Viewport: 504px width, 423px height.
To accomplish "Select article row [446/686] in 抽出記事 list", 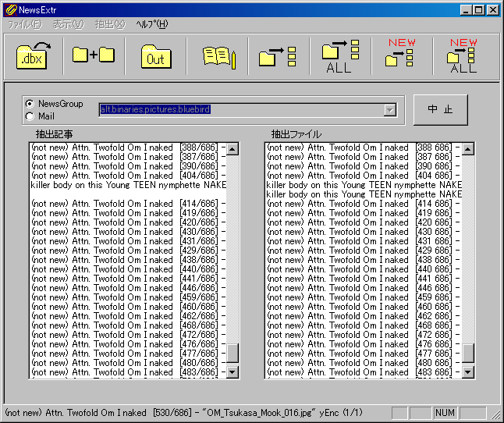I will [x=128, y=288].
